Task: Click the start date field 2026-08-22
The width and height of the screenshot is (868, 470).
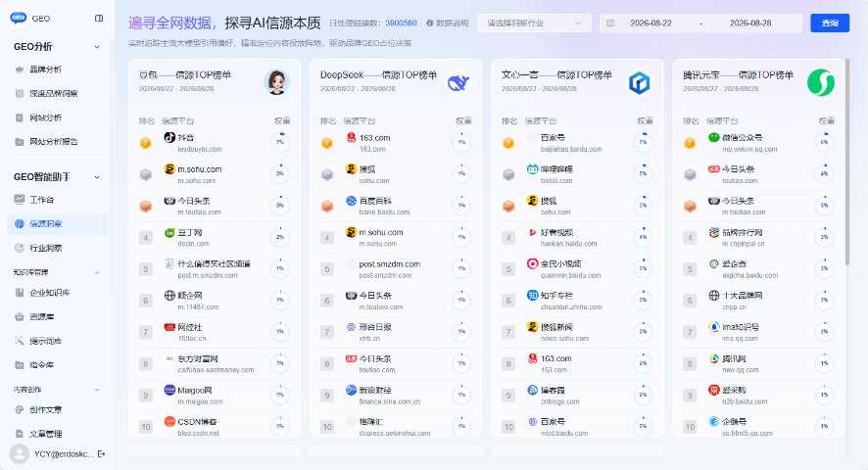Action: tap(651, 23)
